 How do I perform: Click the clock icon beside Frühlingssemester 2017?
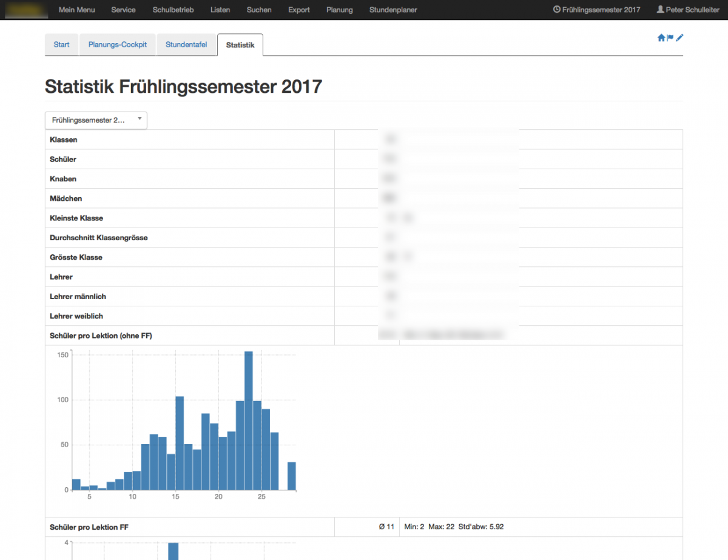point(557,10)
